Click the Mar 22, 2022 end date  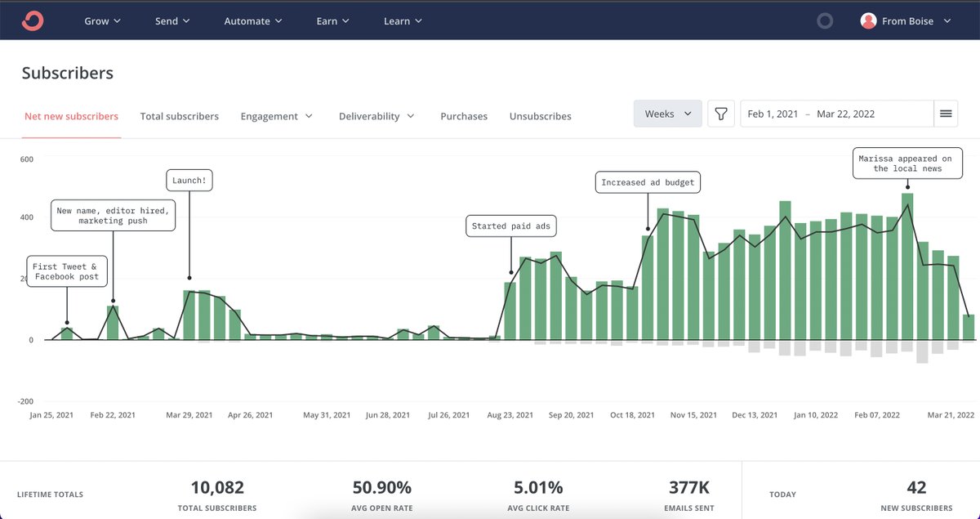pos(845,114)
